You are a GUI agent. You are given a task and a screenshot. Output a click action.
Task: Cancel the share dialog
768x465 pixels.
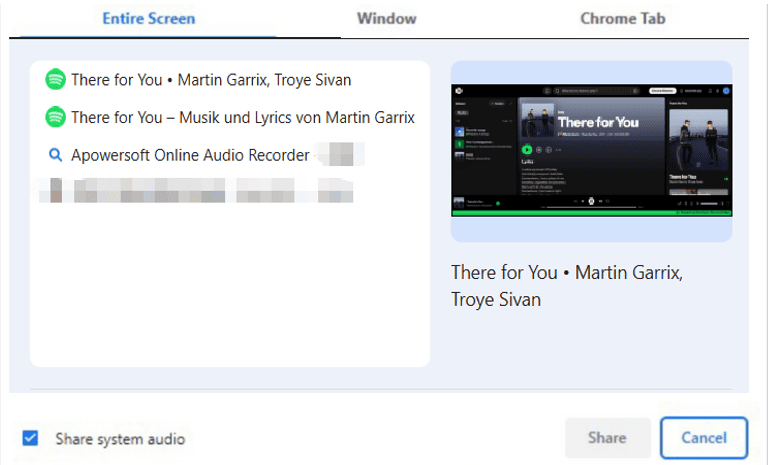(704, 438)
